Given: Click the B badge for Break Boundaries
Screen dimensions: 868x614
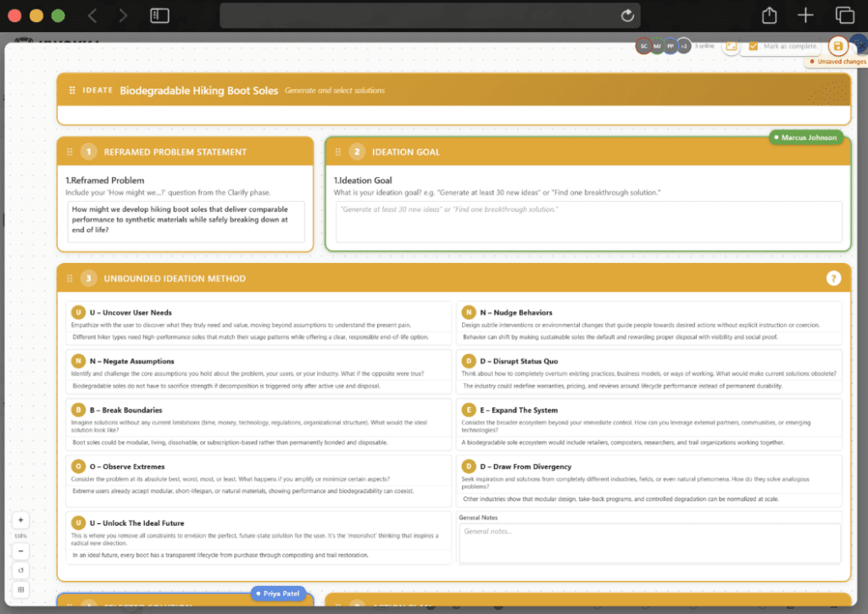Looking at the screenshot, I should (78, 410).
